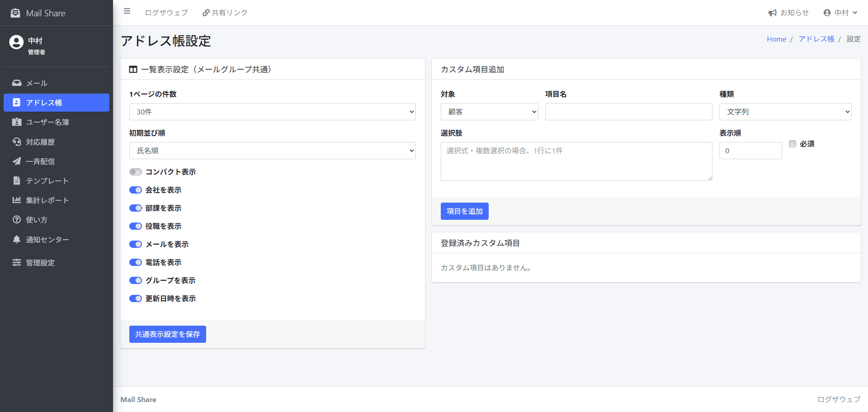Open the ログザウェブ link in top bar

(x=166, y=13)
